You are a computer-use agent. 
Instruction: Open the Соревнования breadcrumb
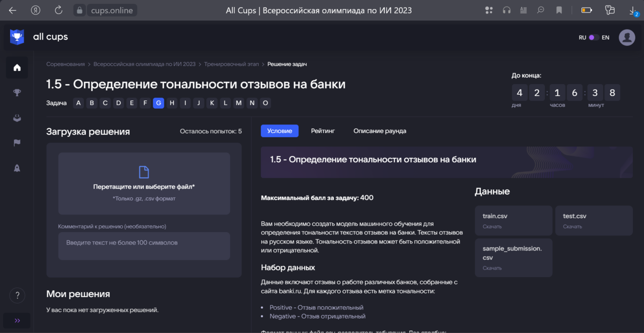click(65, 64)
